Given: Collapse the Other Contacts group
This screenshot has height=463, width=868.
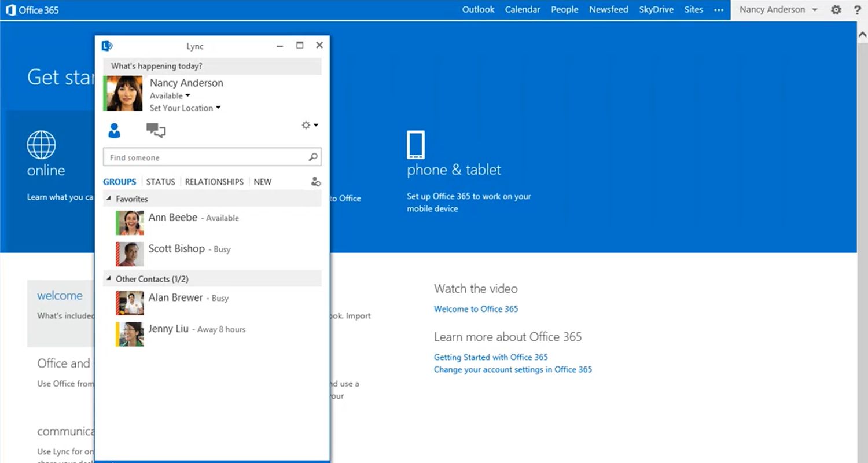Looking at the screenshot, I should (109, 279).
